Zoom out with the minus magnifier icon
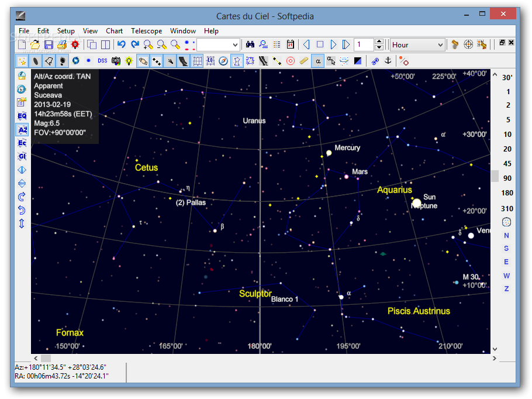 tap(162, 44)
